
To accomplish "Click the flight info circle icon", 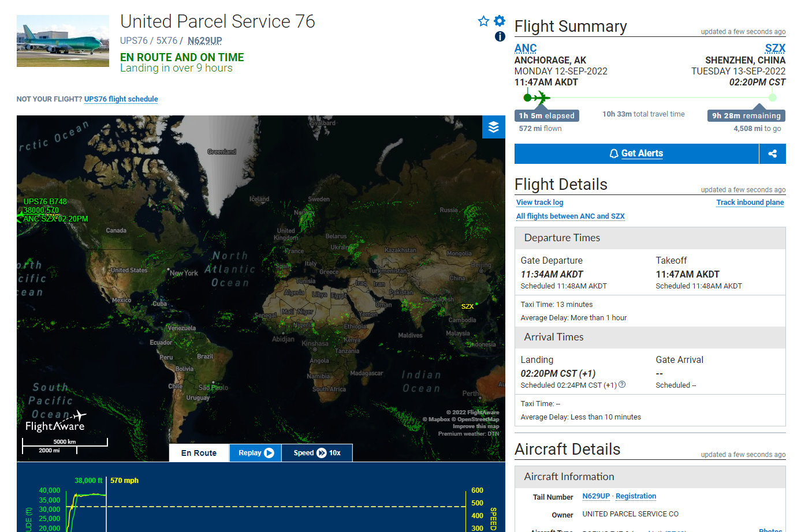I will [x=500, y=36].
